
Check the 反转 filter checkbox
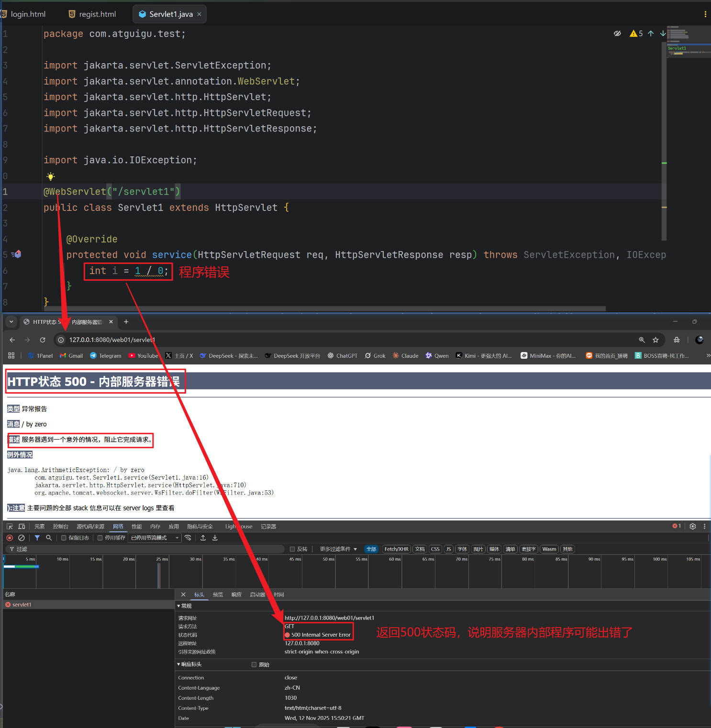[x=292, y=549]
